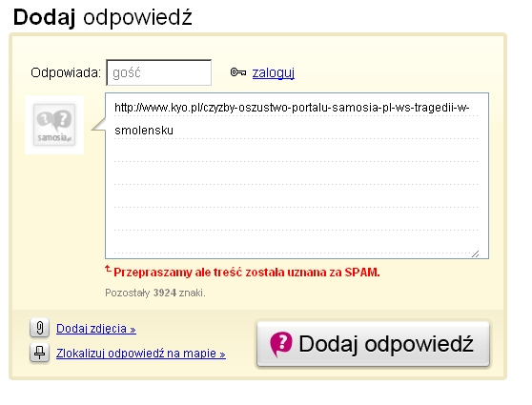
Task: Click the key icon beside zaloguj
Action: point(237,72)
